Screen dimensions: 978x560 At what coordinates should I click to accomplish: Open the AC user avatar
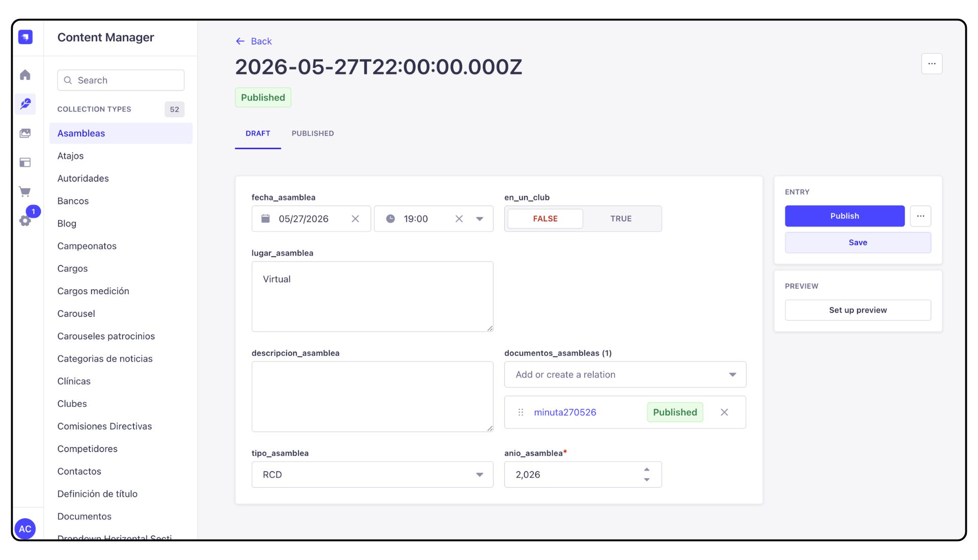point(25,528)
